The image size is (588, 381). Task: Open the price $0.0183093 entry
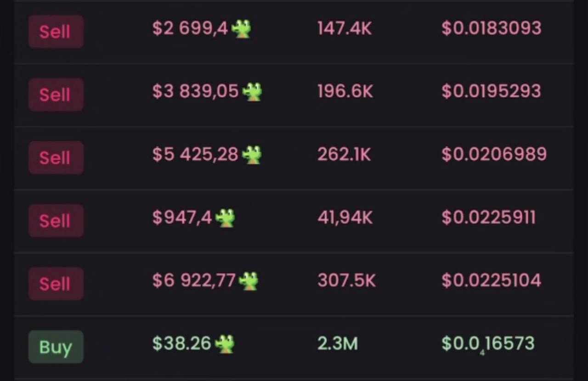491,28
